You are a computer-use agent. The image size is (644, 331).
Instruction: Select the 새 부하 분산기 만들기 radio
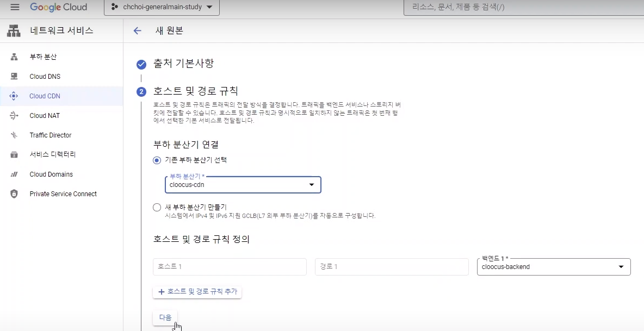[157, 207]
